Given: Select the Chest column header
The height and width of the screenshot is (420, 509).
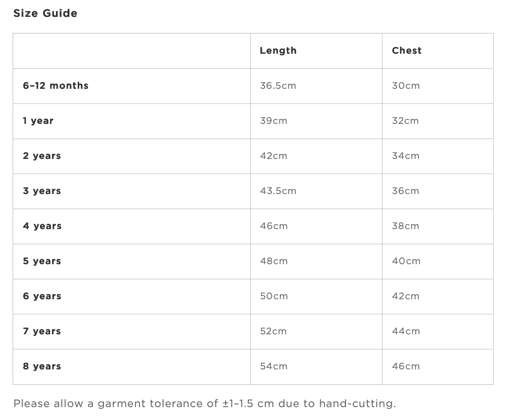Looking at the screenshot, I should coord(406,51).
